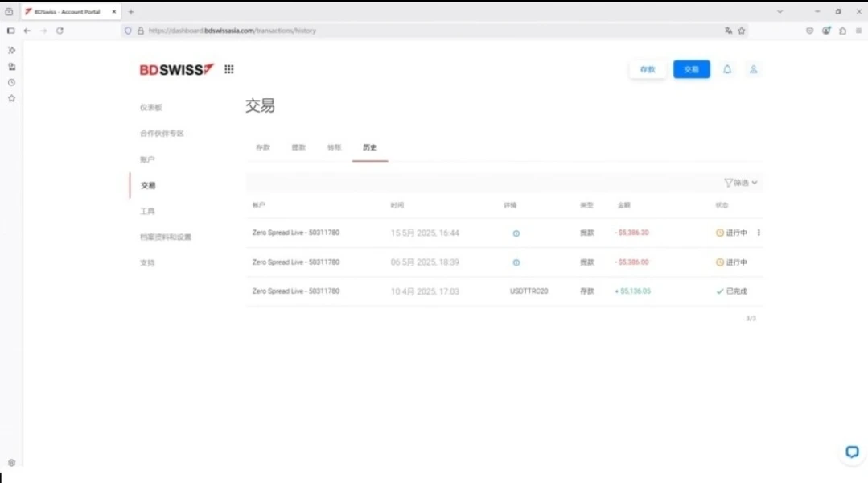
Task: Bookmark this page with the star icon
Action: [742, 31]
